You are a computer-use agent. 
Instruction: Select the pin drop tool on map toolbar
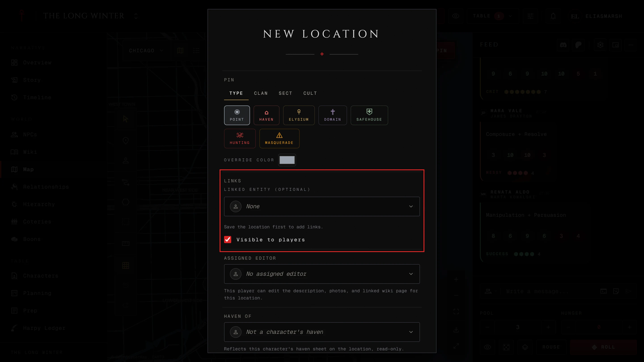coord(125,141)
